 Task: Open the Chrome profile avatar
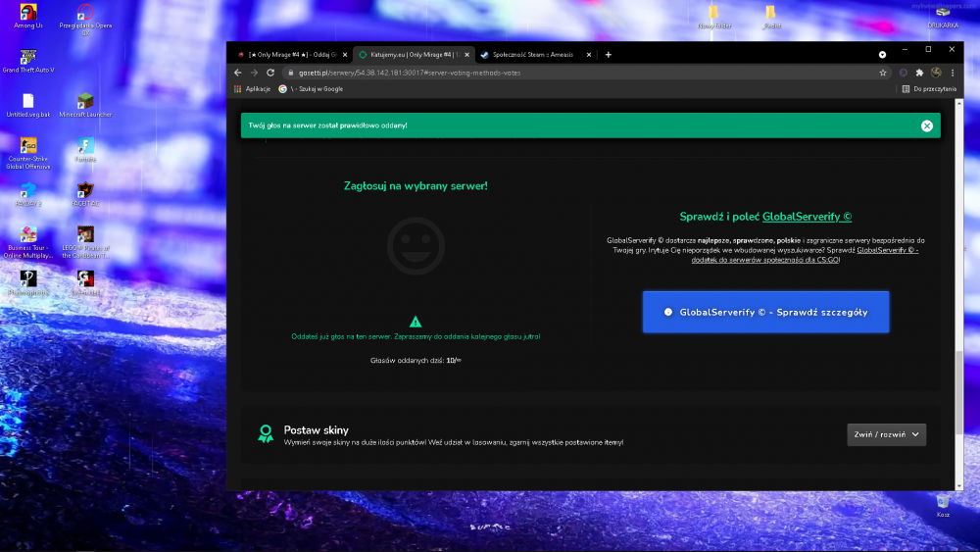[x=936, y=73]
